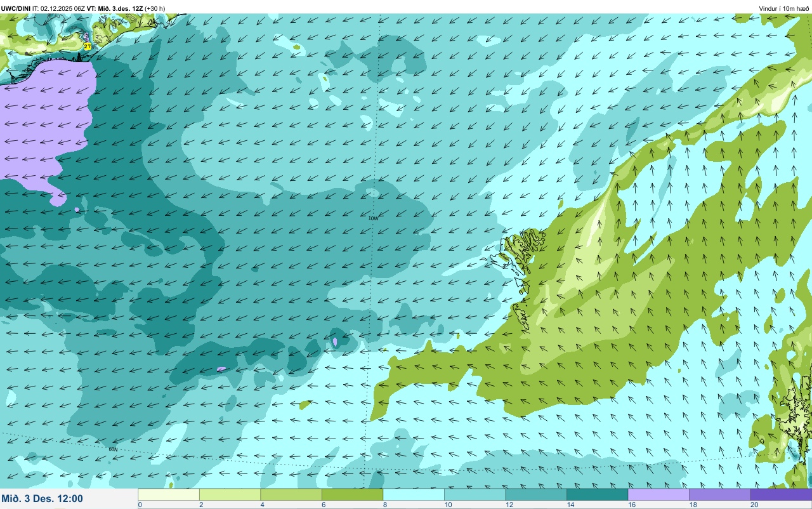Click the 10W longitude label
812x509 pixels.
(373, 218)
